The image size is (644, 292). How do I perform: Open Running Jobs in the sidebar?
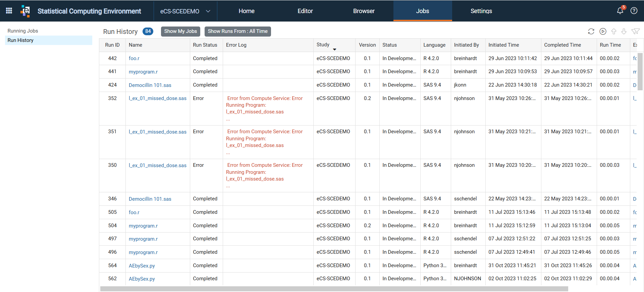tap(23, 31)
